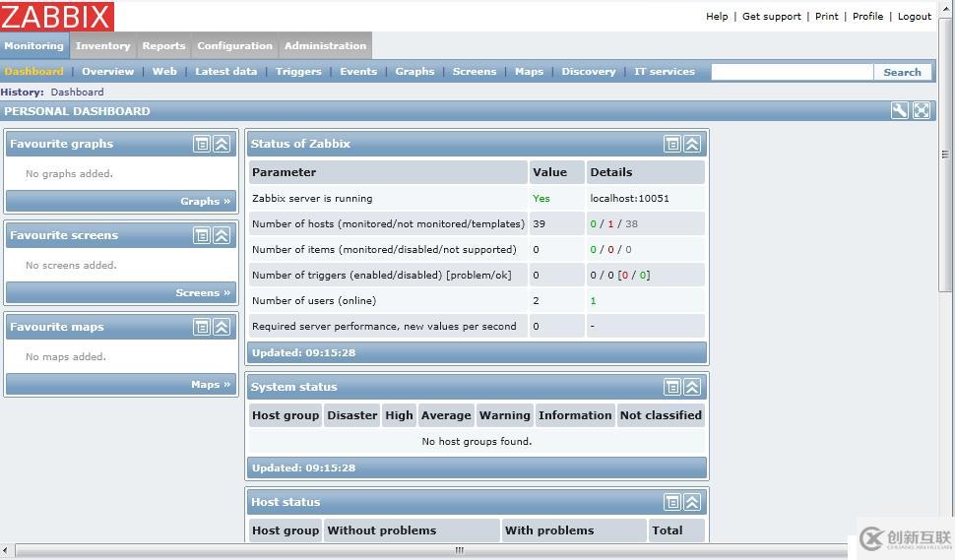
Task: Collapse the Status of Zabbix widget
Action: point(692,144)
